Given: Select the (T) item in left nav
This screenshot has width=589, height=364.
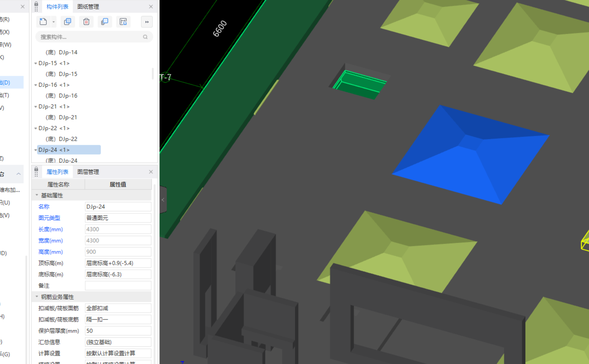Looking at the screenshot, I should (x=5, y=95).
